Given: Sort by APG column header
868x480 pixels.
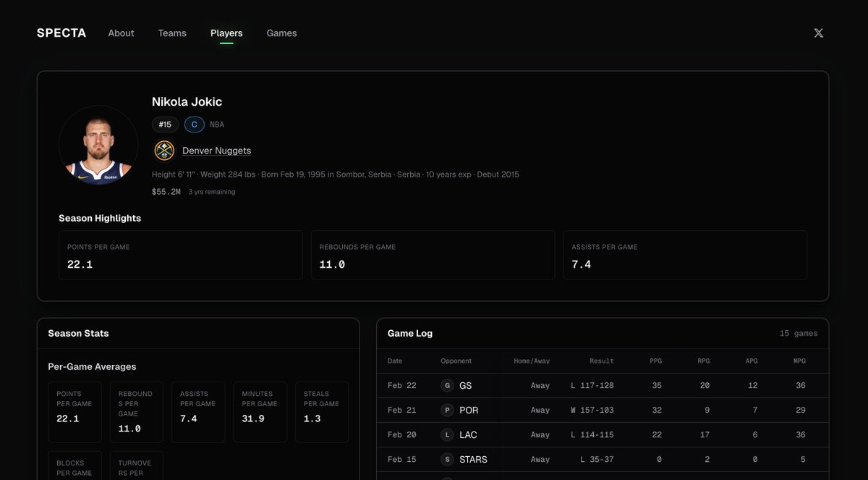Looking at the screenshot, I should pyautogui.click(x=752, y=361).
